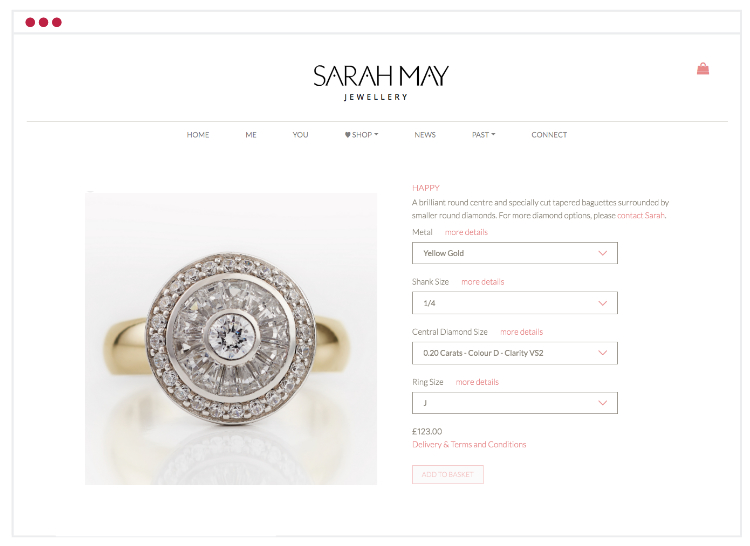Expand the PAST dropdown menu
Viewport: 750px width, 546px height.
point(484,135)
